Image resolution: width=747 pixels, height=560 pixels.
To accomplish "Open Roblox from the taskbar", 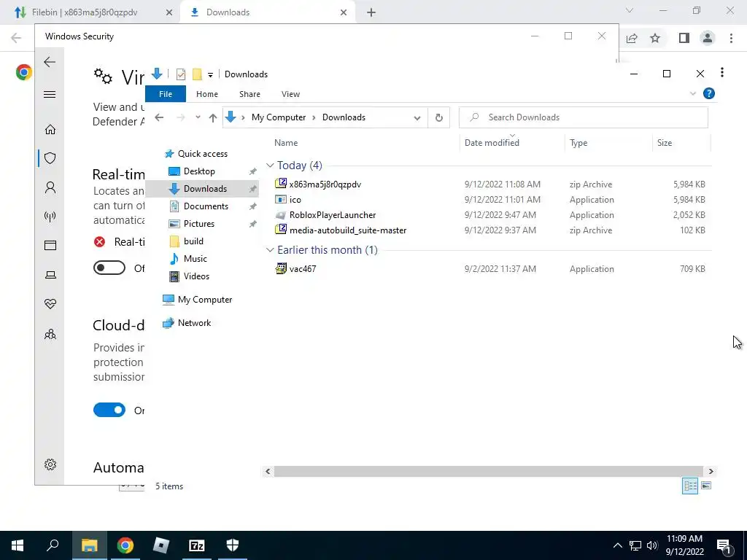I will 161,545.
